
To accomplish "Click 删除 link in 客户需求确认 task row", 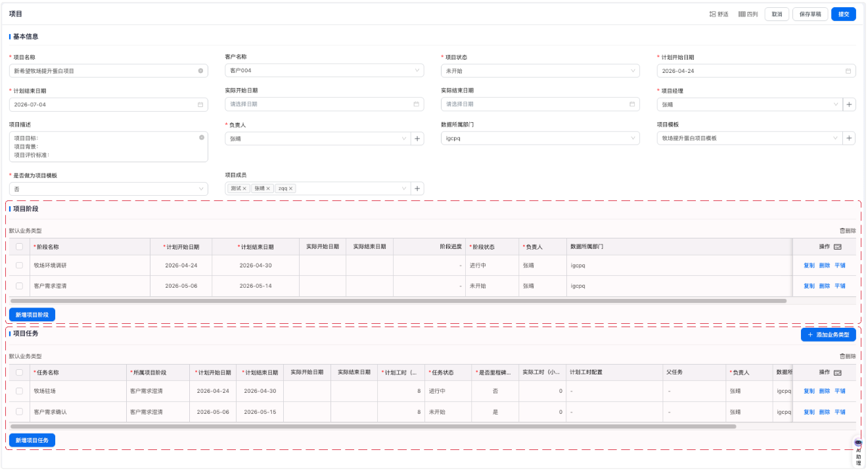I will [825, 412].
